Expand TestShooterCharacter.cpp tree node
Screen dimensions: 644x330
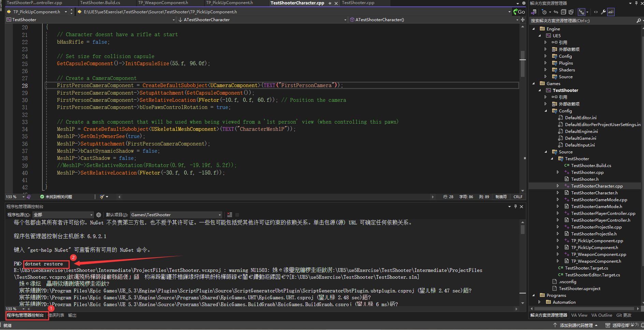(x=558, y=186)
